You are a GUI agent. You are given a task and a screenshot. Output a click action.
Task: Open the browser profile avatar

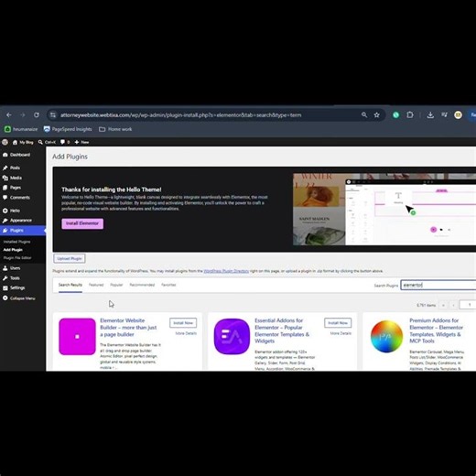458,115
